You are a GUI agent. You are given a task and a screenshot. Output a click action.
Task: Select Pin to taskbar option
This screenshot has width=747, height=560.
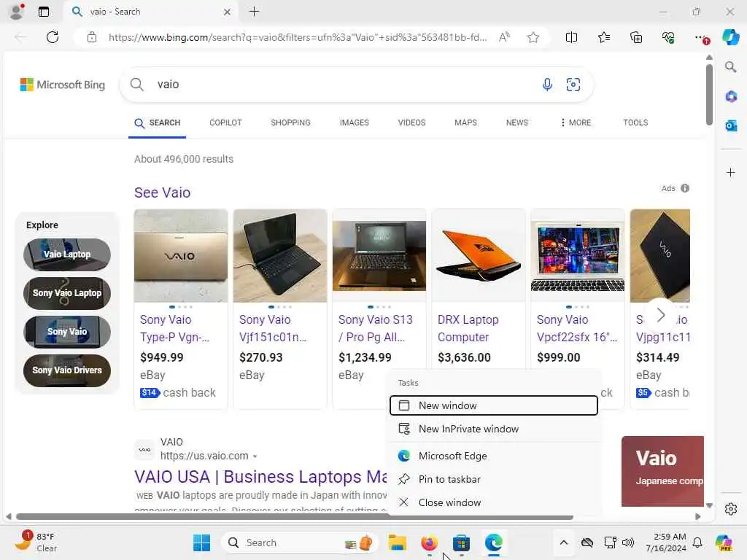(494, 480)
